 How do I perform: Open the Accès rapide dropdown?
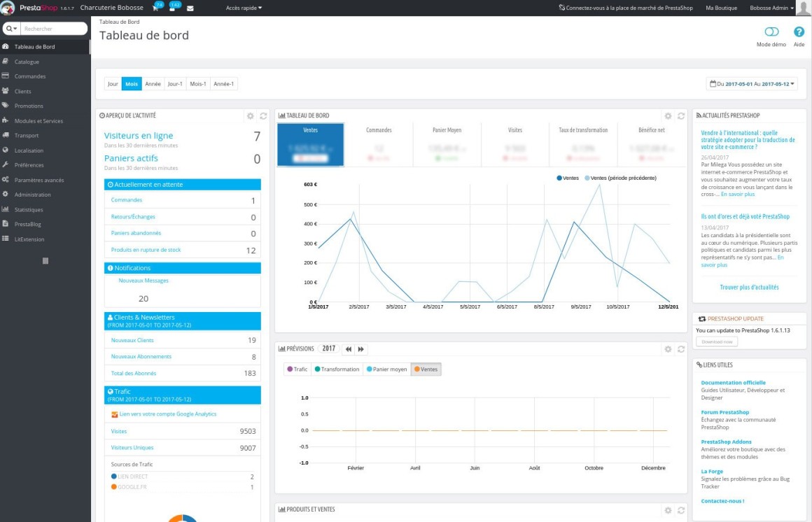click(x=244, y=8)
